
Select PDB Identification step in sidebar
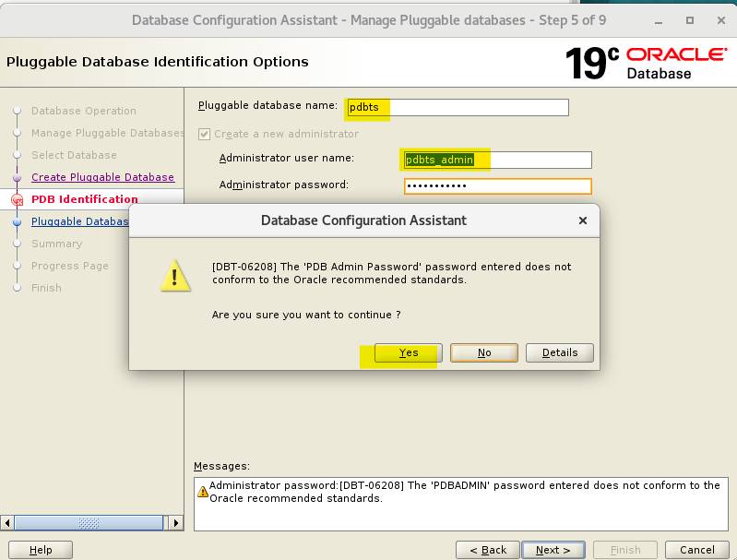coord(85,199)
